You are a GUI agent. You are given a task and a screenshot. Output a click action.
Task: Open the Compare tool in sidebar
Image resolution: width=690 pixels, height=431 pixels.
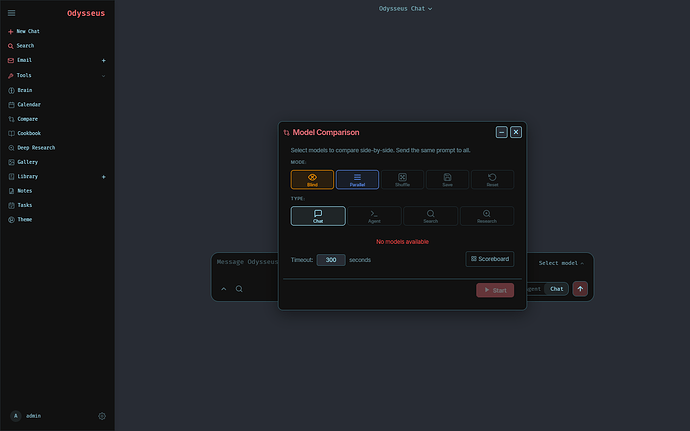(x=23, y=119)
